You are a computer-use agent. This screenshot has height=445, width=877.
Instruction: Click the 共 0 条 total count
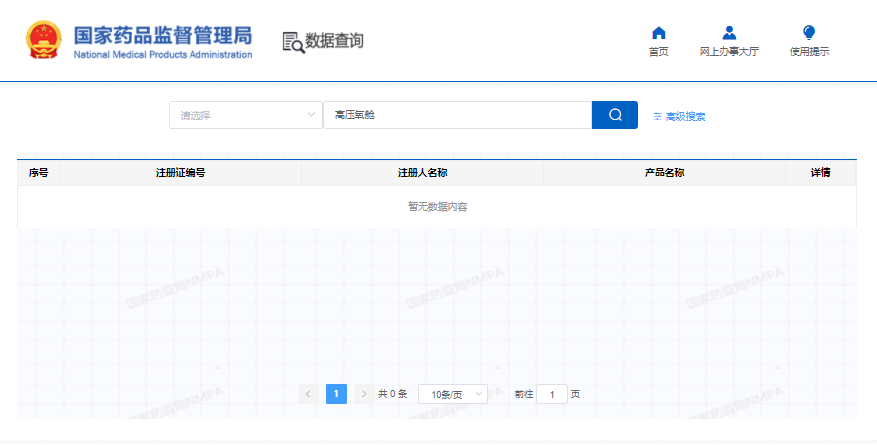(x=393, y=394)
